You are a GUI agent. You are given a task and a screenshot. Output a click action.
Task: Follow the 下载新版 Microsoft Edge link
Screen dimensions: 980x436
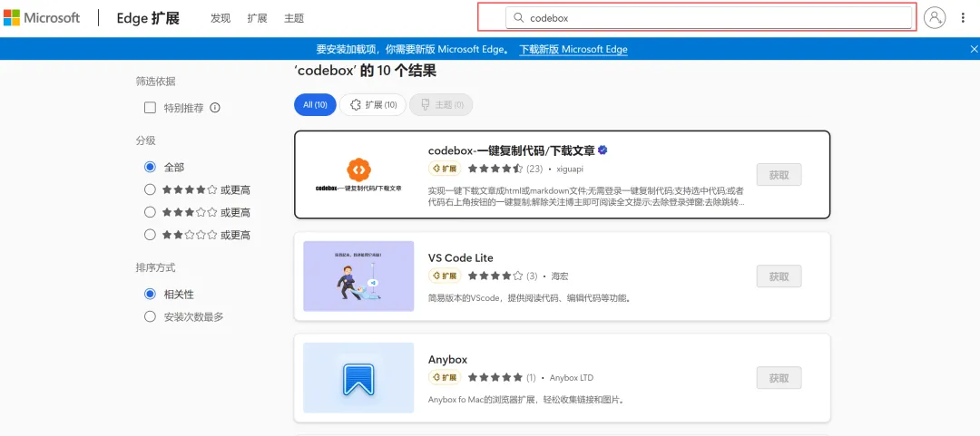(573, 49)
